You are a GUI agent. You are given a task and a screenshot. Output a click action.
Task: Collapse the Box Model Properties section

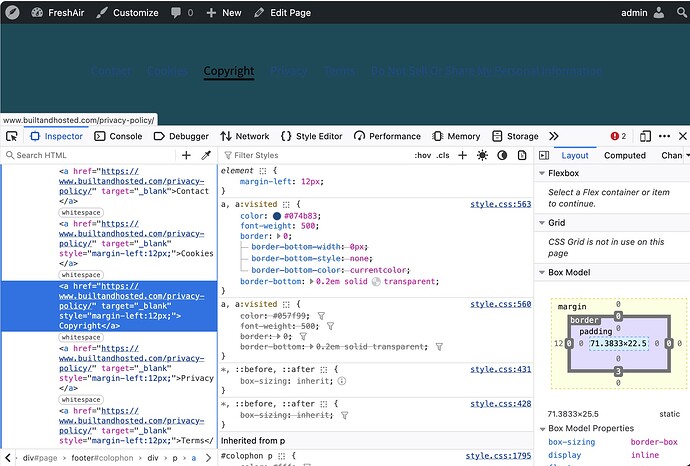542,429
